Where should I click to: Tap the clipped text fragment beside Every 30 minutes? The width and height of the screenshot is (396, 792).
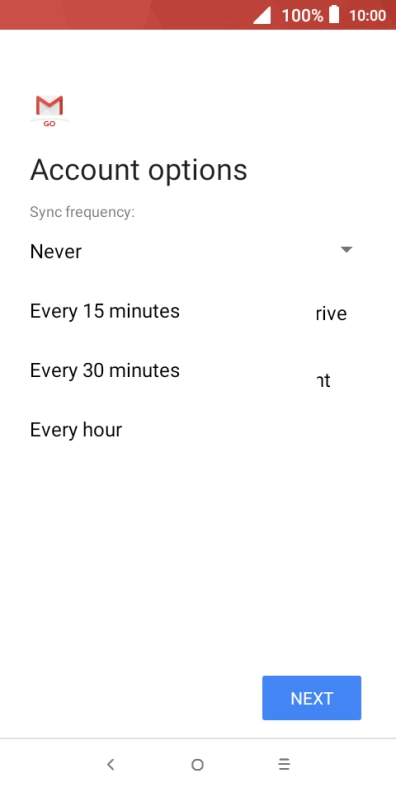(x=323, y=380)
